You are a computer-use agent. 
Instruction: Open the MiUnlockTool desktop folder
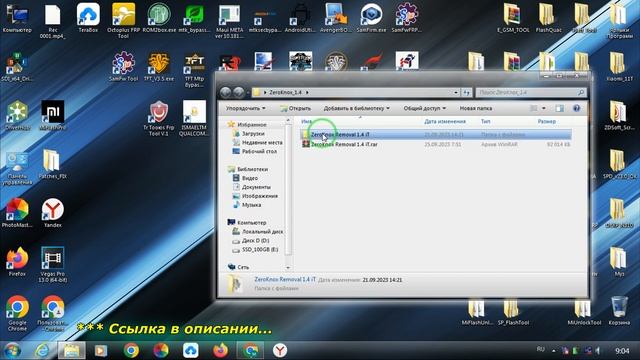click(x=584, y=313)
